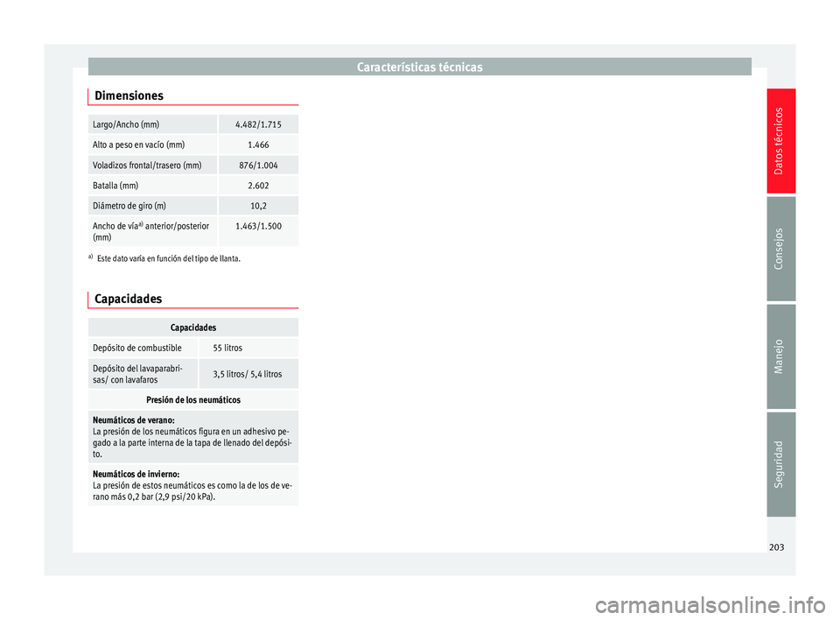The image size is (840, 620).
Task: Click the value 55 litros
Action: pyautogui.click(x=227, y=348)
